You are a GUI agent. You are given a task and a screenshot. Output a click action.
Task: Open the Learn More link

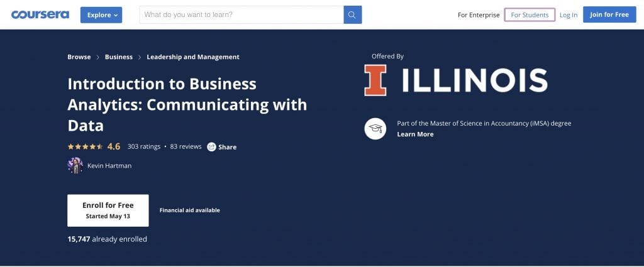[415, 134]
